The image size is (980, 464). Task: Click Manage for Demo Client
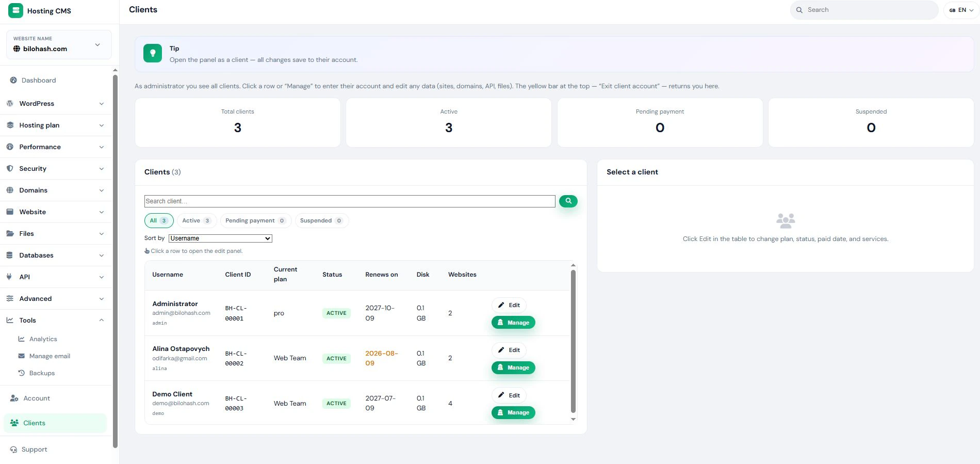[513, 412]
